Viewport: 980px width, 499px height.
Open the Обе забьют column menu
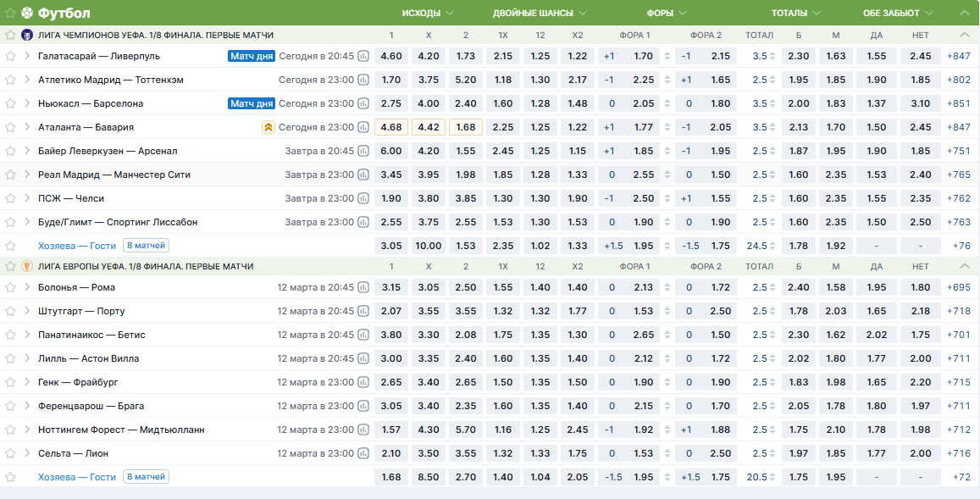897,13
